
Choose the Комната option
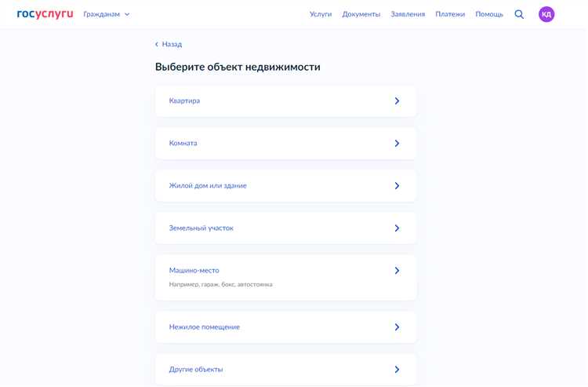[x=285, y=144]
